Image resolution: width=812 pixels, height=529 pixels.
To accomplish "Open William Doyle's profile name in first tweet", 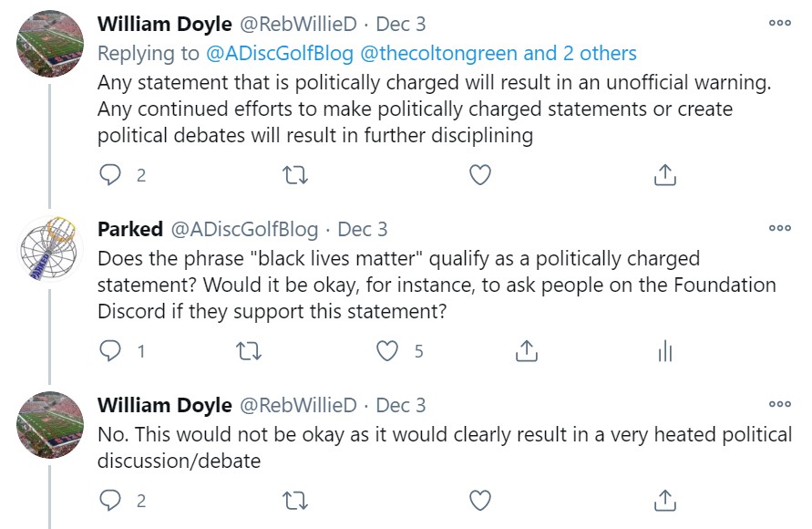I will point(164,24).
